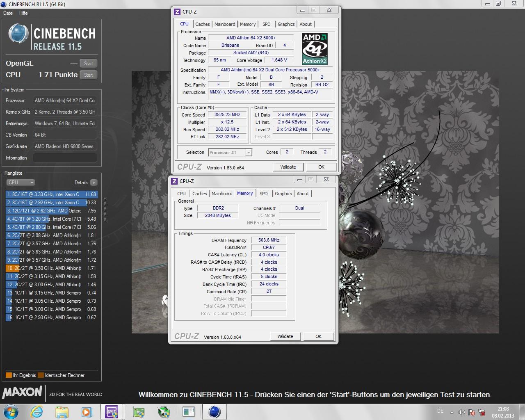The image size is (525, 420).
Task: Click the Cinebench logo sphere icon
Action: click(18, 34)
